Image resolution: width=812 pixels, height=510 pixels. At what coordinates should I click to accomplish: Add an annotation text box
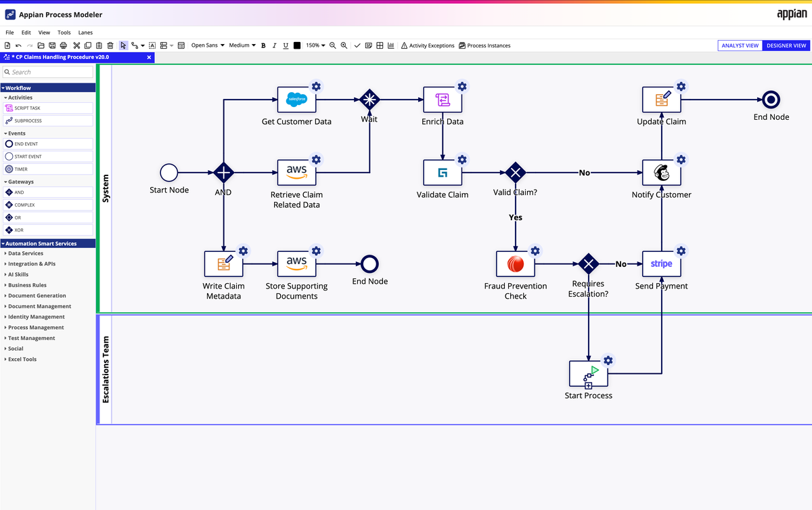tap(152, 45)
